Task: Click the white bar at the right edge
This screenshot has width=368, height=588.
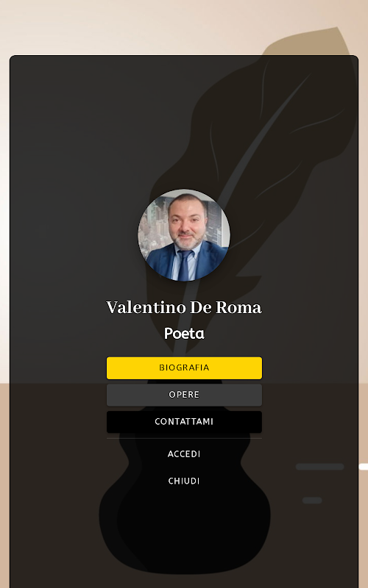Action: pos(363,467)
